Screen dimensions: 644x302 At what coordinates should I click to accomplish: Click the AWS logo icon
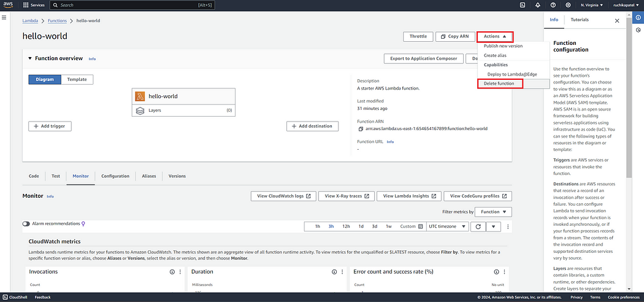click(x=9, y=5)
